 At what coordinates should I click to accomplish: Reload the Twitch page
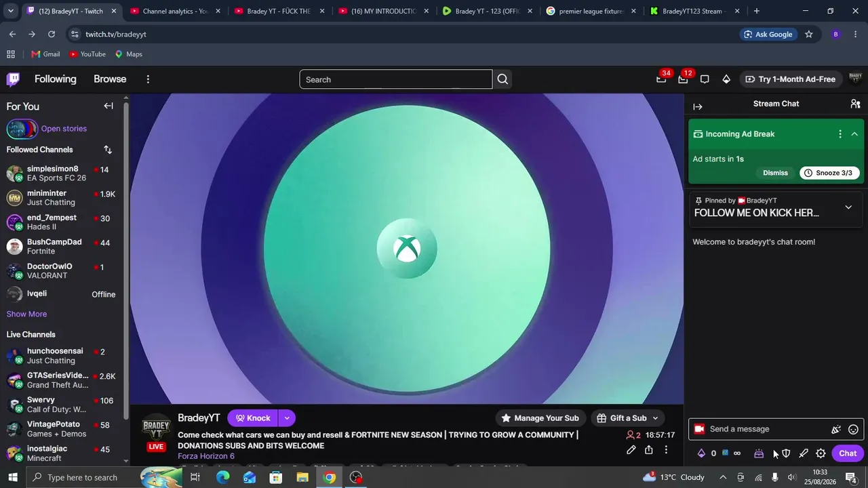pos(52,35)
